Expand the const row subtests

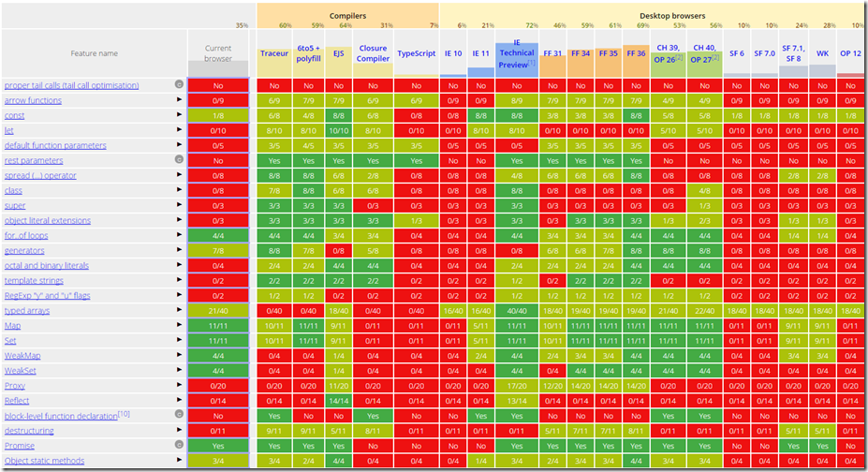point(179,114)
